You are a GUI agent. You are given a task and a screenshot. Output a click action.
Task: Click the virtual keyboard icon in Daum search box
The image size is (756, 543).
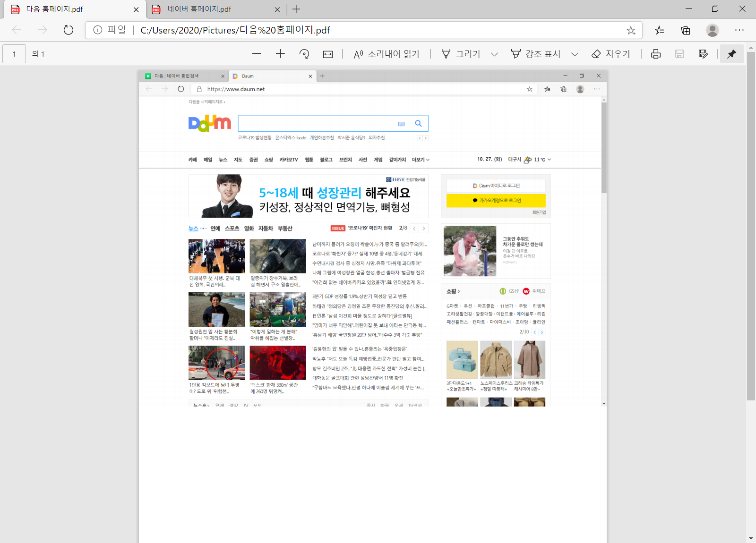tap(402, 124)
